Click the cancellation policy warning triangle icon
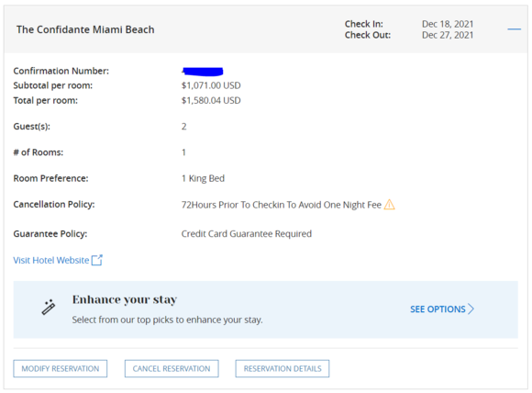This screenshot has width=532, height=393. pos(389,205)
